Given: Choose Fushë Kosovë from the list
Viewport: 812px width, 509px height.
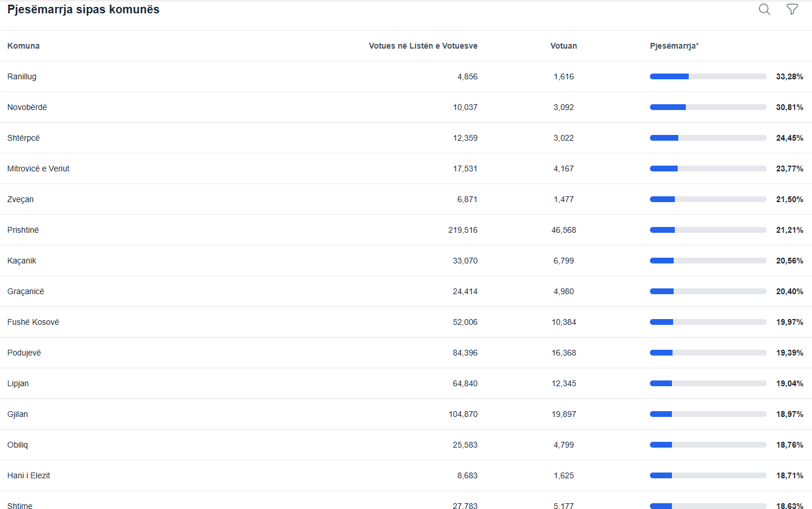Looking at the screenshot, I should pyautogui.click(x=33, y=322).
